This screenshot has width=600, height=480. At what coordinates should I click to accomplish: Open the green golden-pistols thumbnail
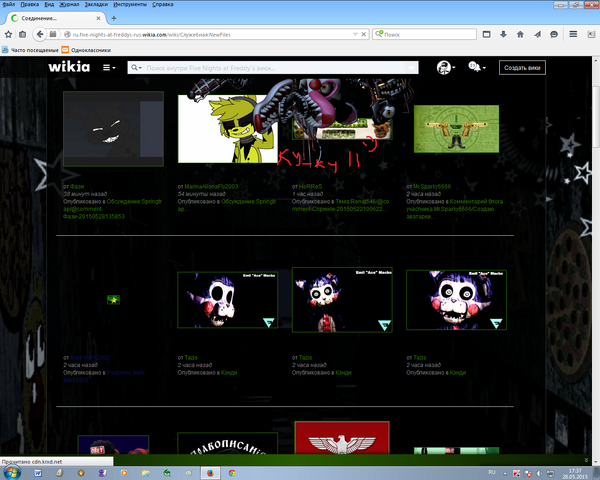point(456,129)
